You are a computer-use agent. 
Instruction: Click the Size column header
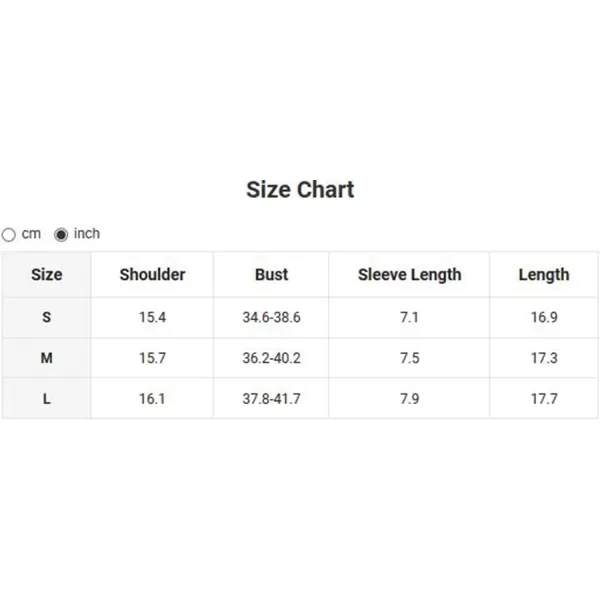point(47,274)
